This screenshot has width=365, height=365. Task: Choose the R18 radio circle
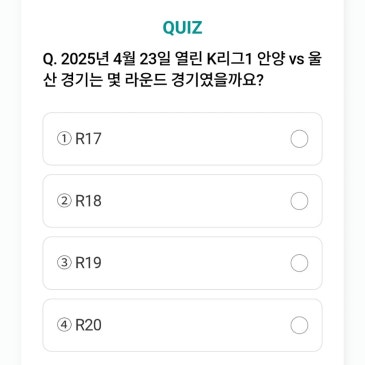[x=299, y=201]
